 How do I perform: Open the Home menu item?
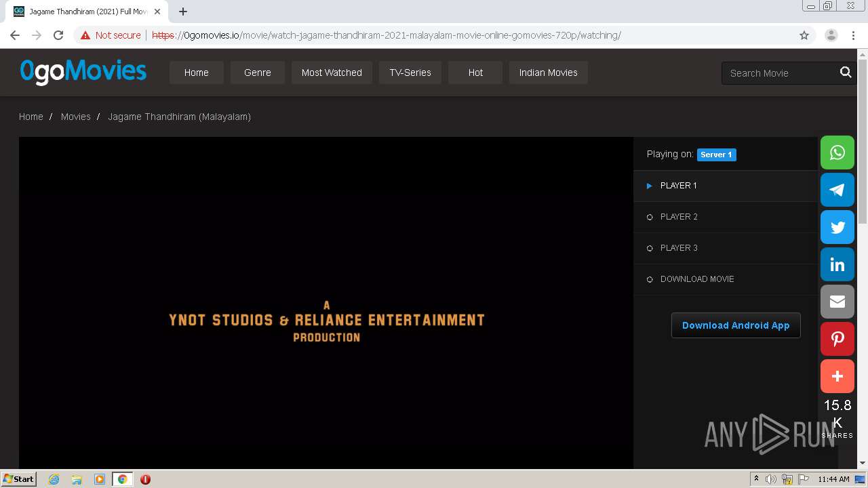point(197,73)
